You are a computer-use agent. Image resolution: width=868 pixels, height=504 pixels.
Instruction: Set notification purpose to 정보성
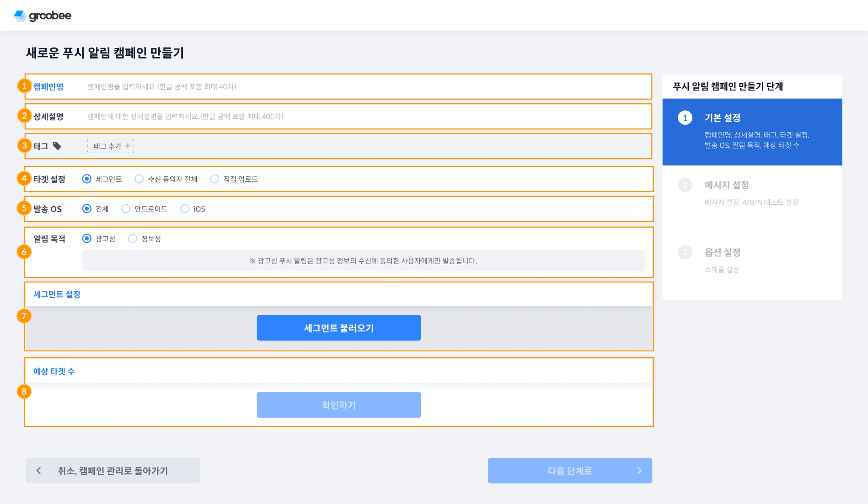(132, 238)
